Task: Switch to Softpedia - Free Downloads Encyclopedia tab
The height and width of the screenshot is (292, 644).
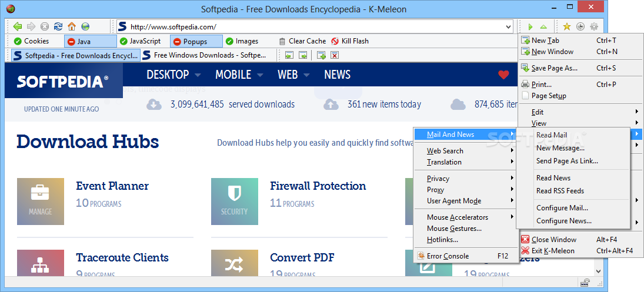Action: [x=75, y=55]
